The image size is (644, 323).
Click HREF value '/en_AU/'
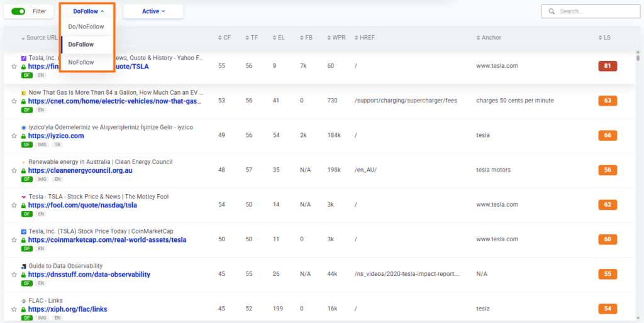point(365,170)
